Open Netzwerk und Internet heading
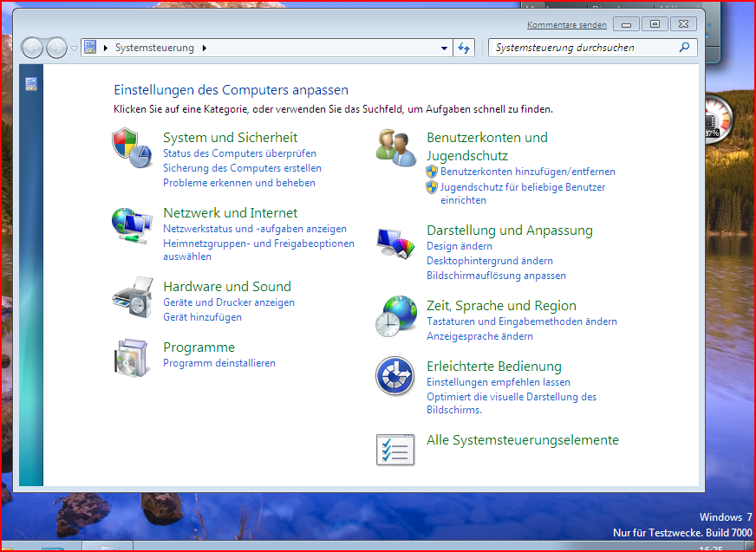This screenshot has width=756, height=552. coord(231,212)
